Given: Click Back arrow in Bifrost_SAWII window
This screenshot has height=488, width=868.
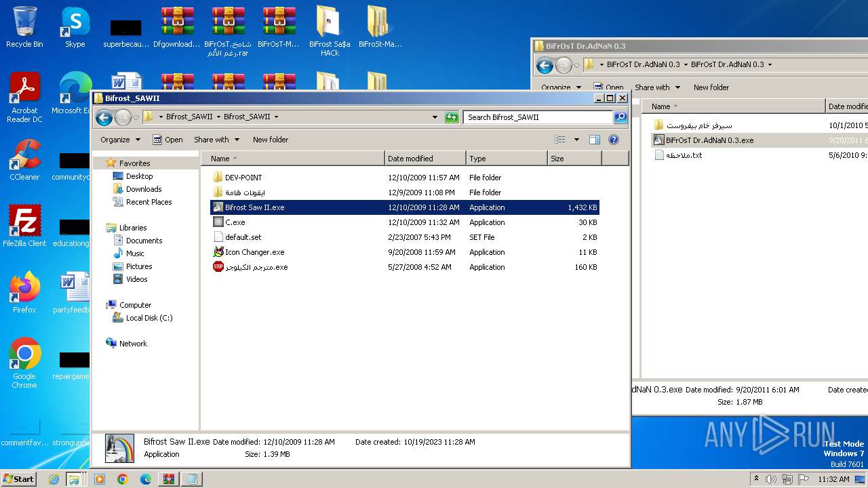Looking at the screenshot, I should [104, 117].
